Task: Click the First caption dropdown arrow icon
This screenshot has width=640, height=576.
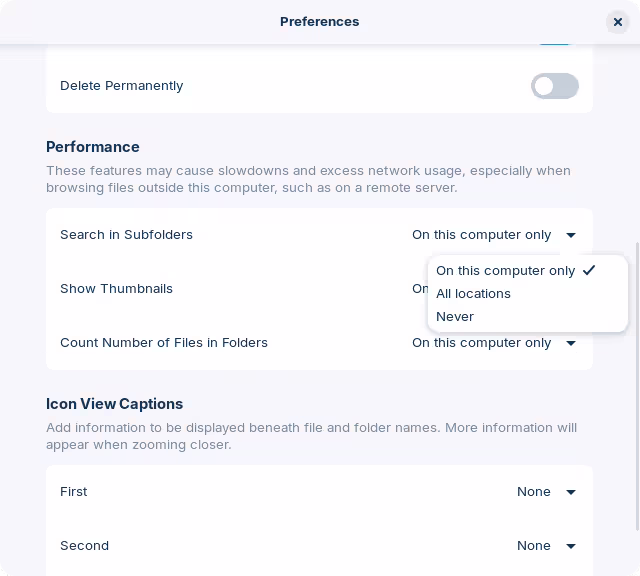Action: point(571,492)
